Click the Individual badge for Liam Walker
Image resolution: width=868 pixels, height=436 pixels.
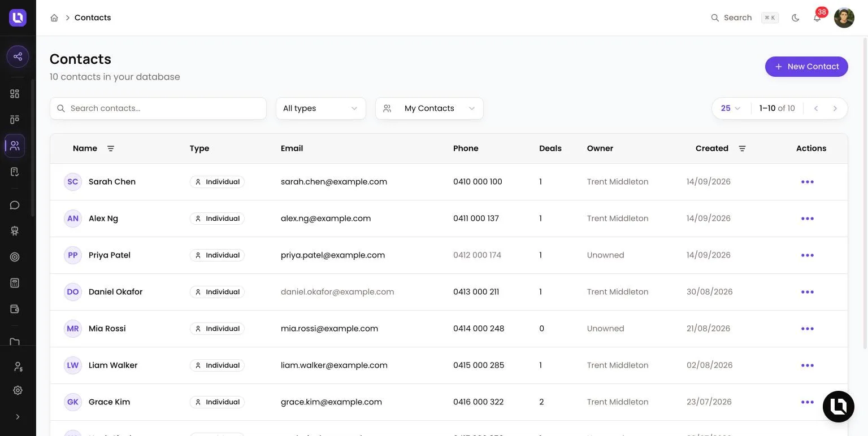[x=217, y=365]
